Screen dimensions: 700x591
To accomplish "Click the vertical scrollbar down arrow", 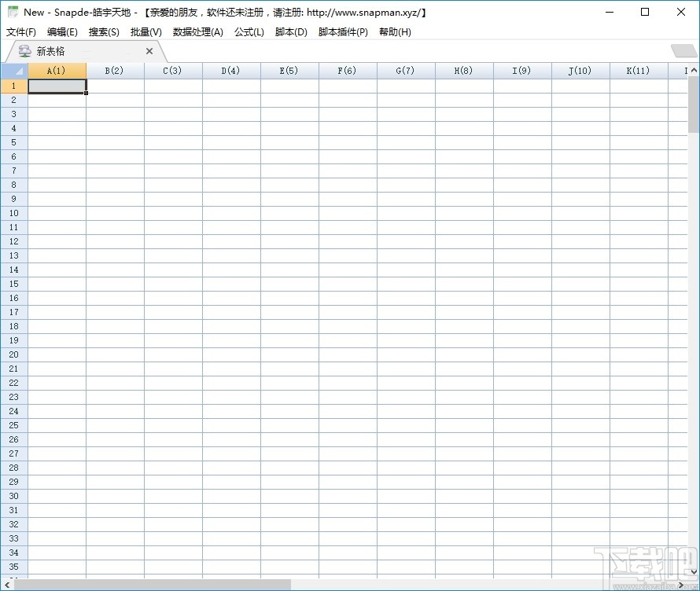I will (694, 571).
